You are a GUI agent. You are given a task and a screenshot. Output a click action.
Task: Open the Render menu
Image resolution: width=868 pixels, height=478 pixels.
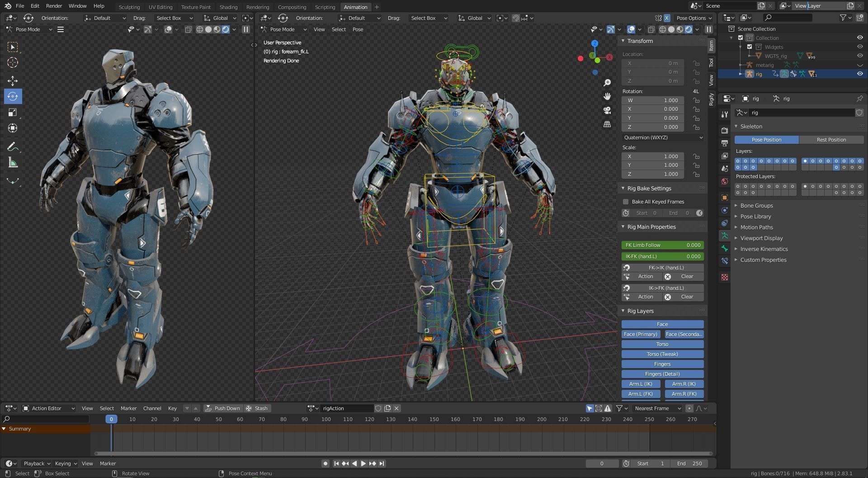tap(54, 6)
